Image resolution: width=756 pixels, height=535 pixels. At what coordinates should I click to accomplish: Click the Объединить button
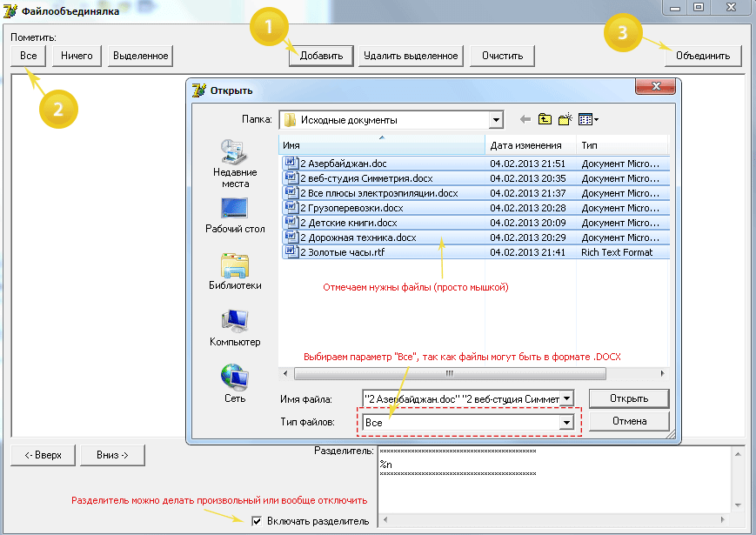tap(703, 56)
